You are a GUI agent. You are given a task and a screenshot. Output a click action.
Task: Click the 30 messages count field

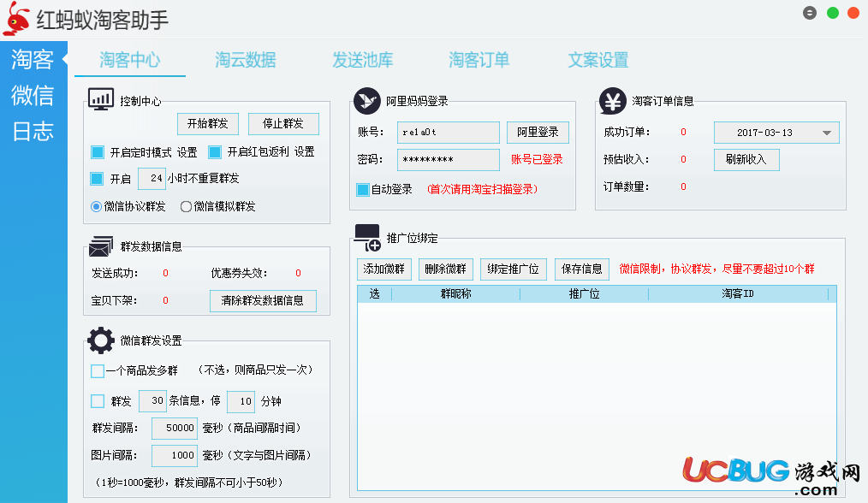click(152, 401)
